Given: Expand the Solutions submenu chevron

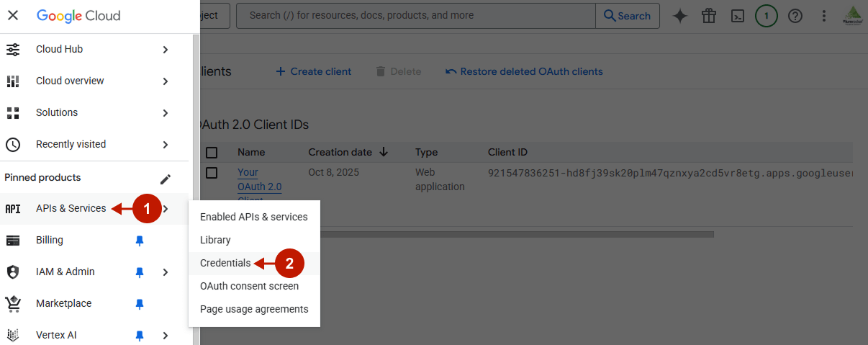Looking at the screenshot, I should [166, 113].
